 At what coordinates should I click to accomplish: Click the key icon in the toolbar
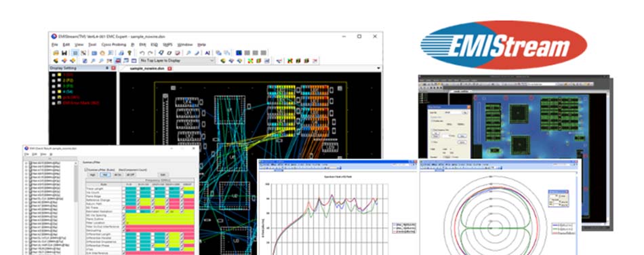129,53
